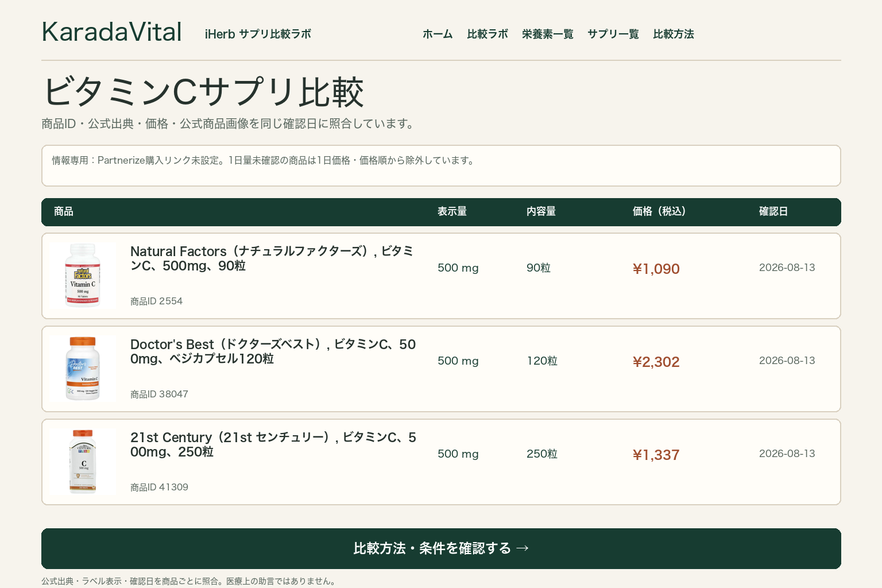Open the 比較ラボ navigation item
The image size is (882, 588).
coord(488,34)
